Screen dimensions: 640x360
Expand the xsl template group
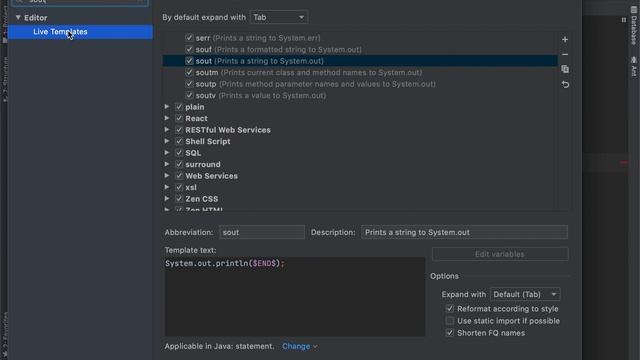pos(167,187)
